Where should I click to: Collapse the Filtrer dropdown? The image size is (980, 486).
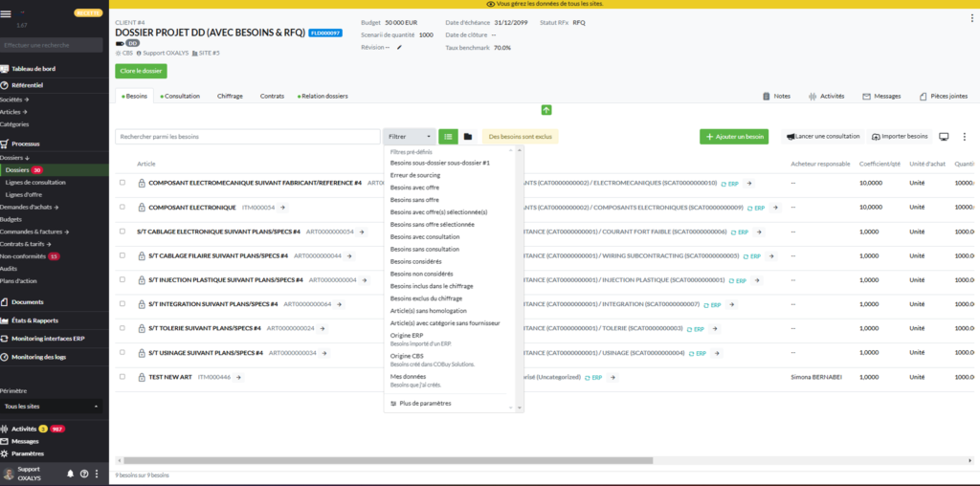pos(410,137)
